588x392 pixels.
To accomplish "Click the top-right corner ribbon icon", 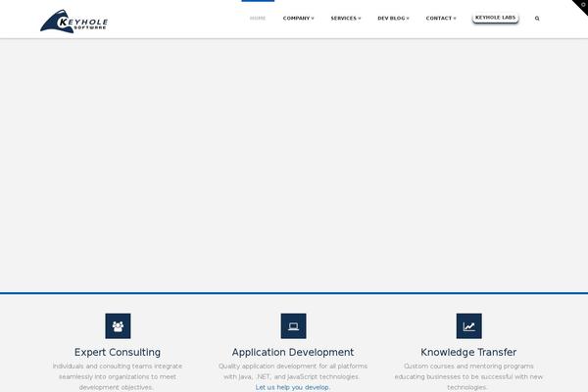I will point(581,6).
